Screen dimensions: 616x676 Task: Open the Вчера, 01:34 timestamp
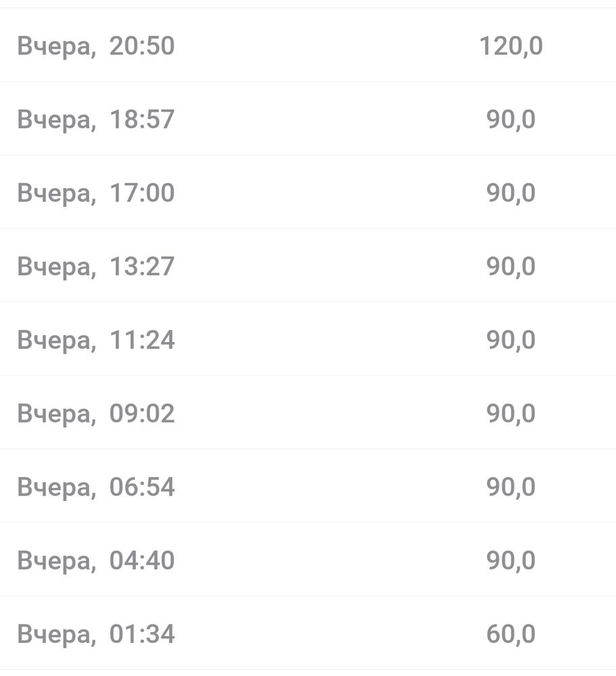[x=96, y=635]
